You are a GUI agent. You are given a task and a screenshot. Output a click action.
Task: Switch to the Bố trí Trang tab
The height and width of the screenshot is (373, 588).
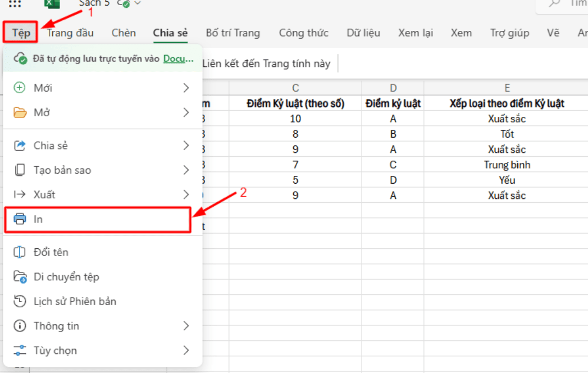coord(233,33)
